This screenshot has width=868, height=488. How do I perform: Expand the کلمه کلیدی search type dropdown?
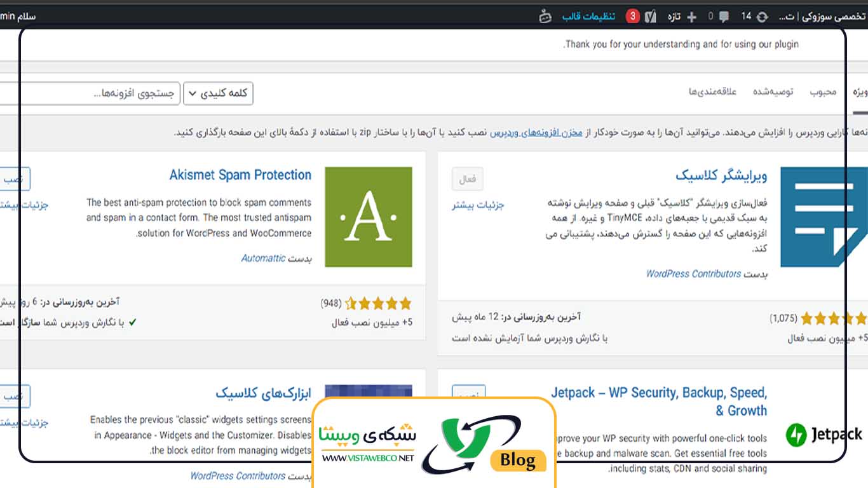[218, 93]
